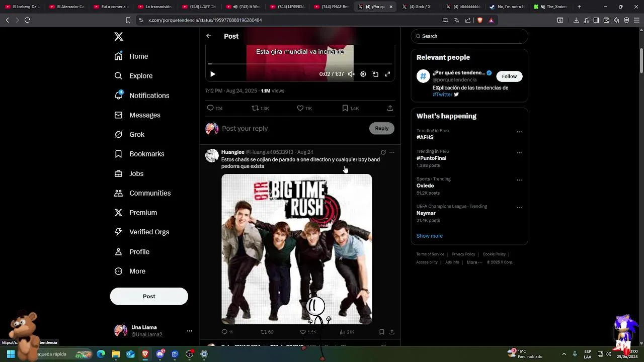Reply to the main post with 124 replies
Viewport: 644px width, 362px height.
click(x=214, y=108)
